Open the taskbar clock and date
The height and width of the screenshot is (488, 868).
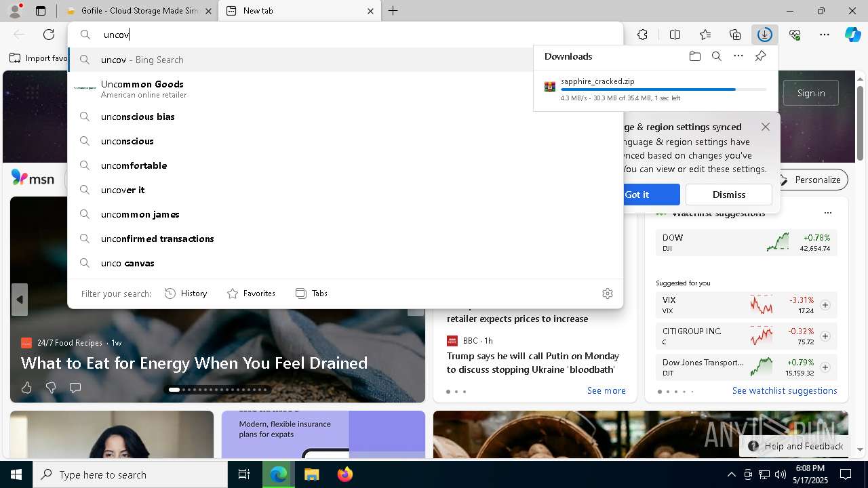click(x=810, y=474)
